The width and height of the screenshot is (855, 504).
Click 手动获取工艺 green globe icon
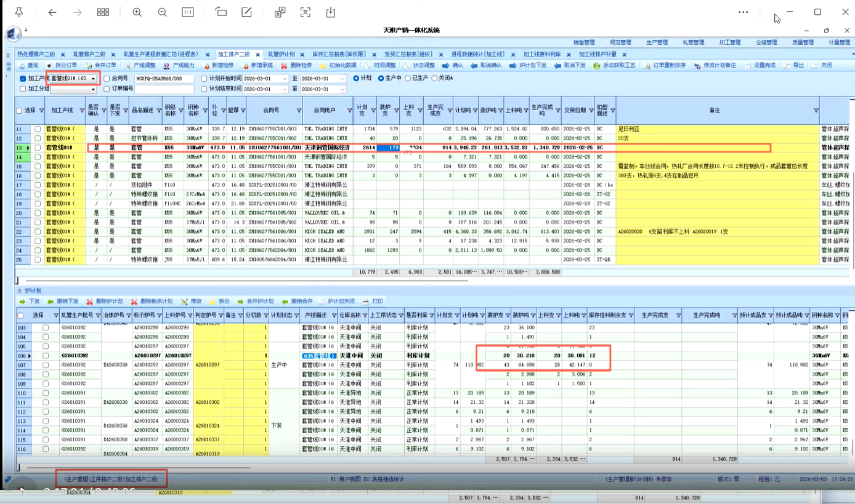coord(596,65)
